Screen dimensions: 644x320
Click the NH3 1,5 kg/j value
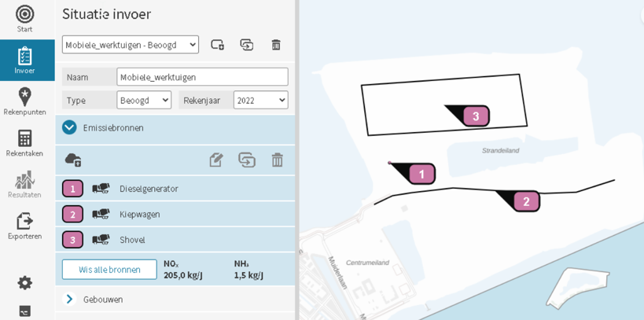point(248,275)
